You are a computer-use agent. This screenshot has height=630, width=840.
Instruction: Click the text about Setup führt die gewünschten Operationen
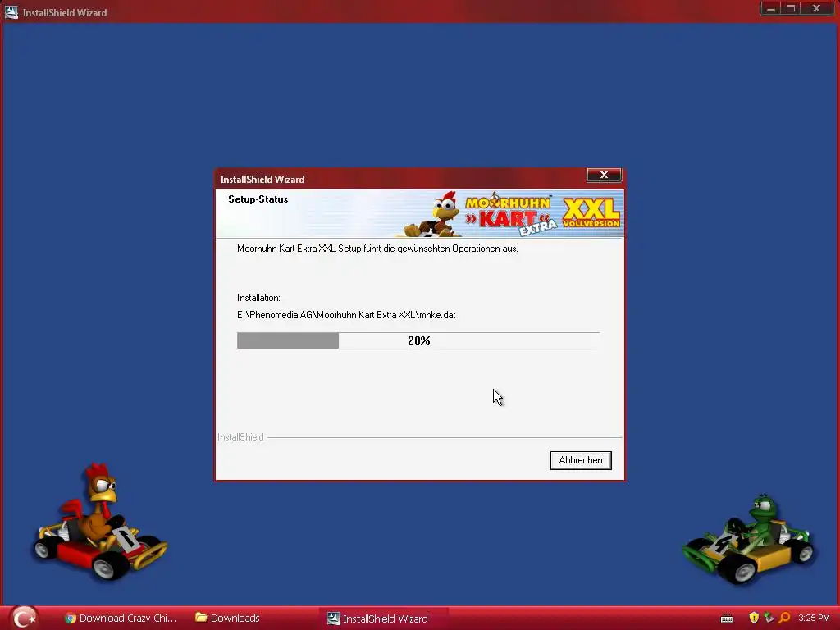pyautogui.click(x=377, y=249)
